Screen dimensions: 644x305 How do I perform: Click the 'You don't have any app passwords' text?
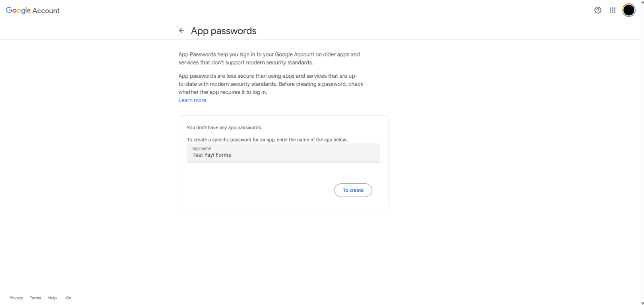[x=224, y=128]
